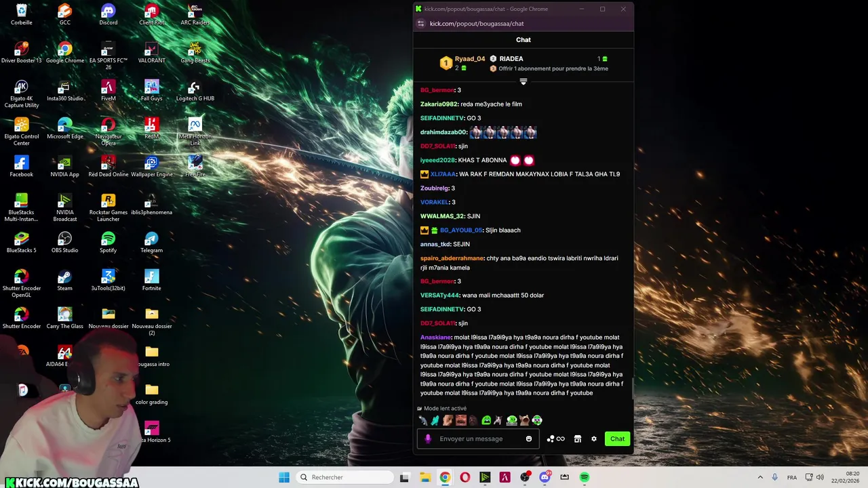
Task: Open the emoji picker in message box
Action: tap(529, 439)
